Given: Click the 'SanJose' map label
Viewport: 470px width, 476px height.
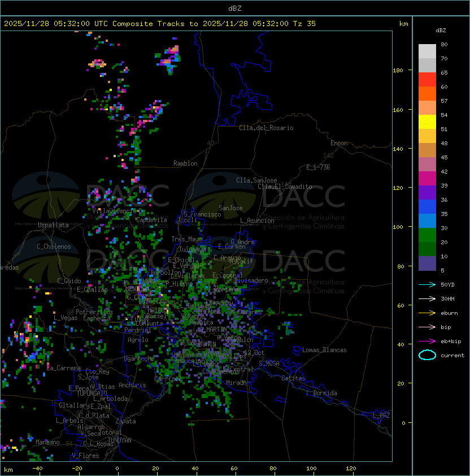Looking at the screenshot, I should [230, 208].
